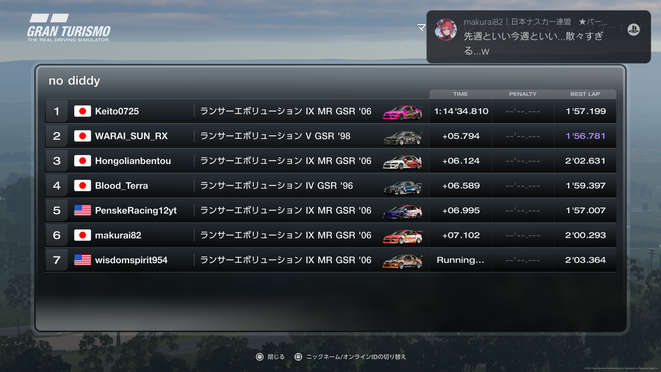The height and width of the screenshot is (372, 661).
Task: Click Keito0725's ランサーエボリューション IX MR car name
Action: [286, 111]
